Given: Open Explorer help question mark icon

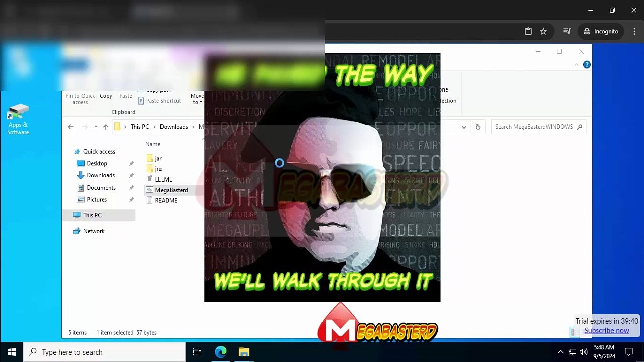Looking at the screenshot, I should pos(587,65).
